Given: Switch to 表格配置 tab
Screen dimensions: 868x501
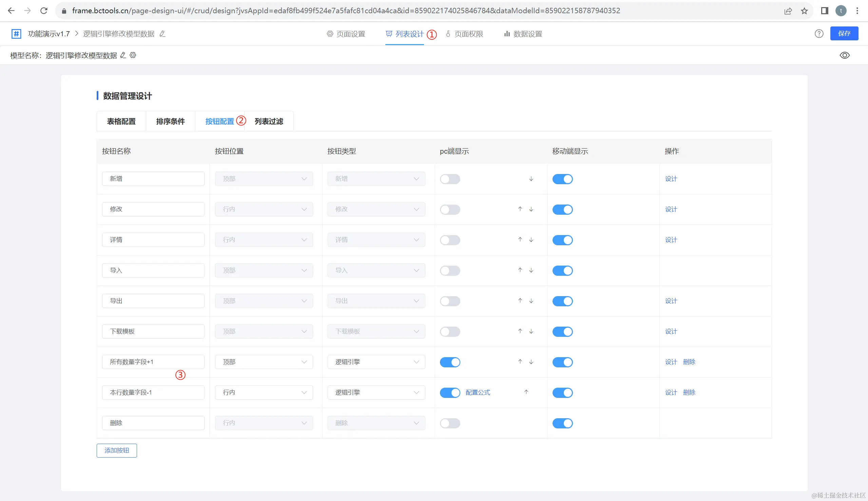Looking at the screenshot, I should tap(121, 121).
